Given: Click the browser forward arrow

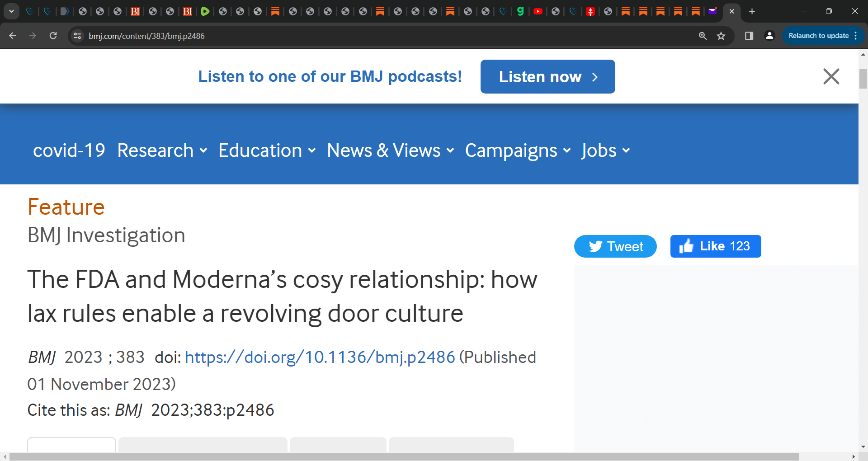Looking at the screenshot, I should click(x=33, y=36).
